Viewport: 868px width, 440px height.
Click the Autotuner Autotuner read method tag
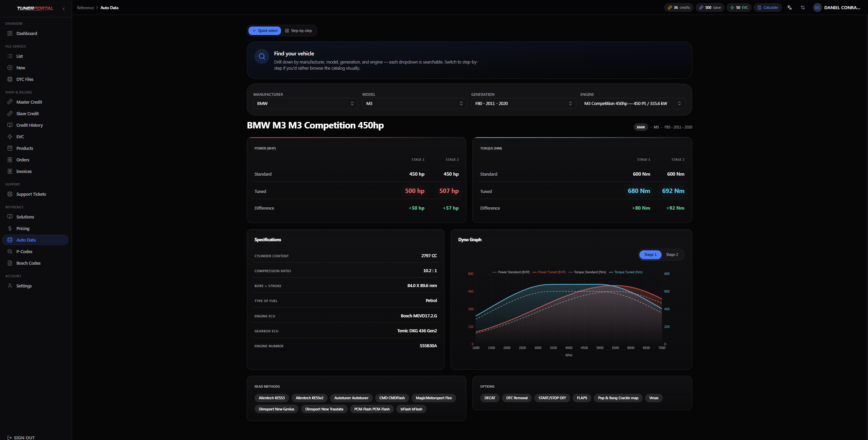coord(351,398)
